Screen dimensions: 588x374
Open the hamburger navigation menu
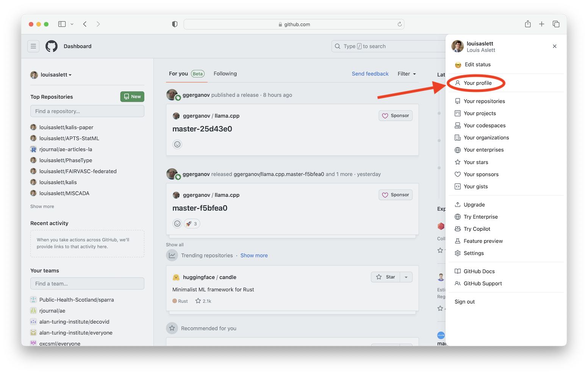(33, 46)
